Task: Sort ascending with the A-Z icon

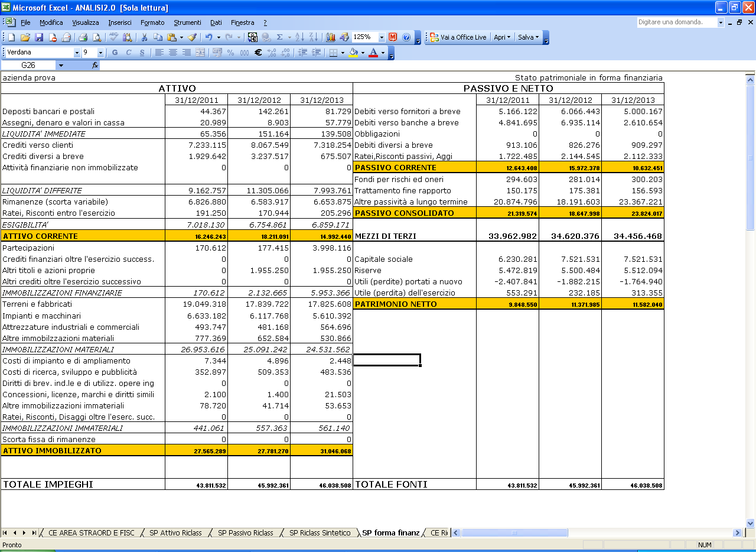Action: pos(299,37)
